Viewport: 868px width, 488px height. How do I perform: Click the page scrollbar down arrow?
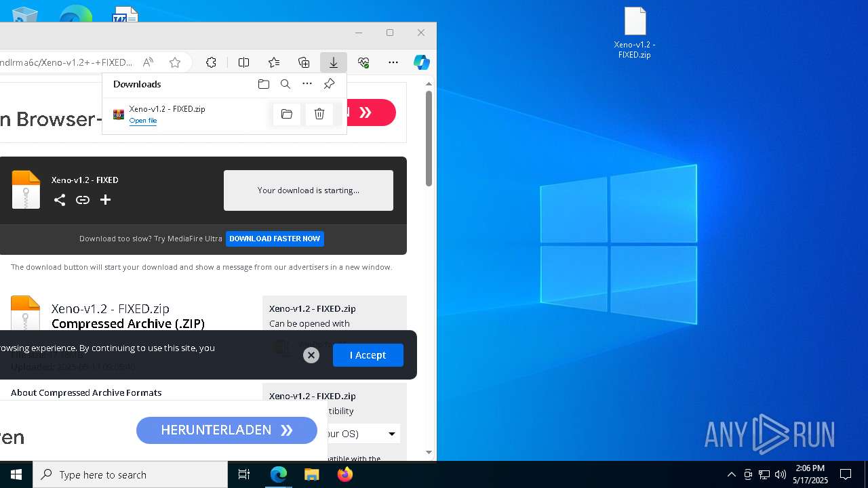pos(429,453)
